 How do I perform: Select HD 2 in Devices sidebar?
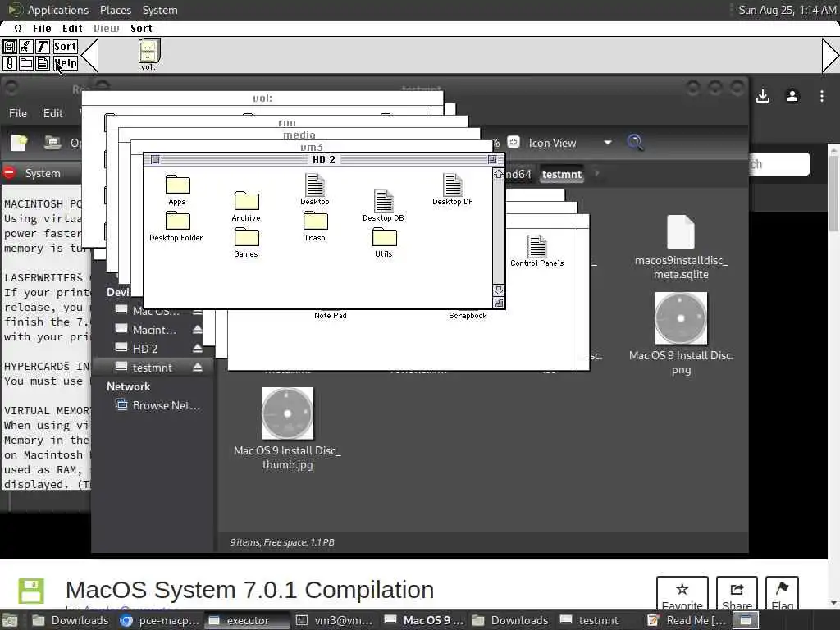145,349
